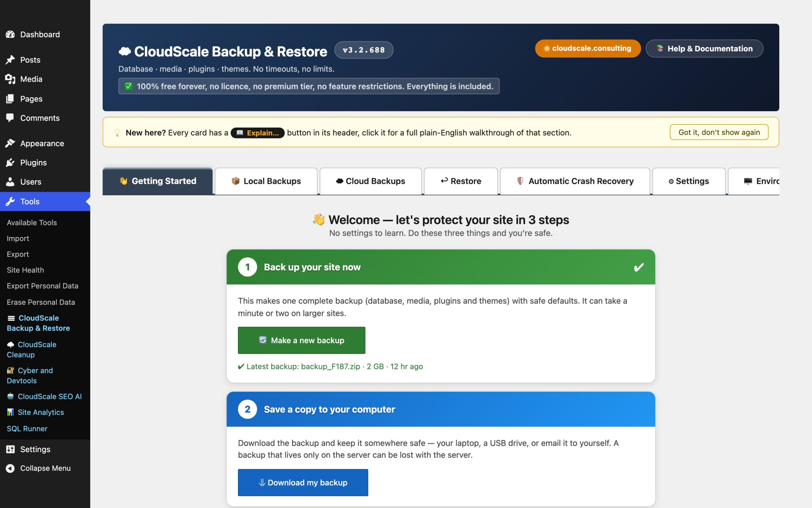Expand step 1 header Back up your site now
This screenshot has width=812, height=508.
441,267
